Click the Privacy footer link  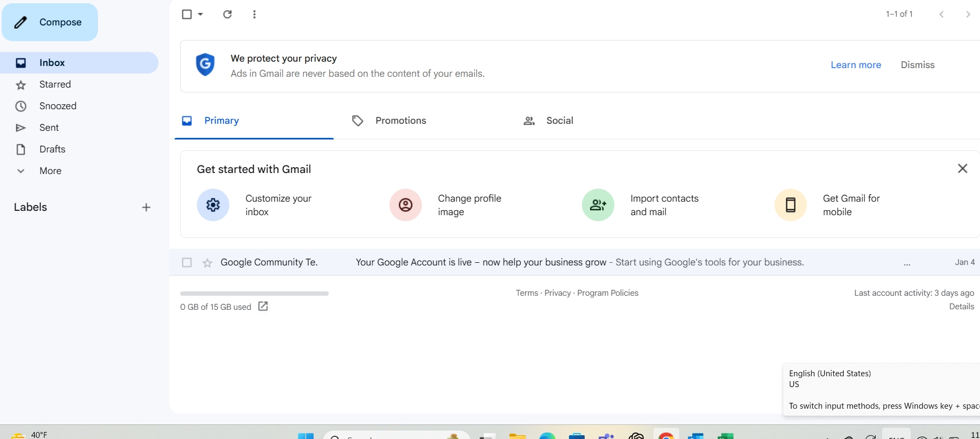(x=558, y=293)
